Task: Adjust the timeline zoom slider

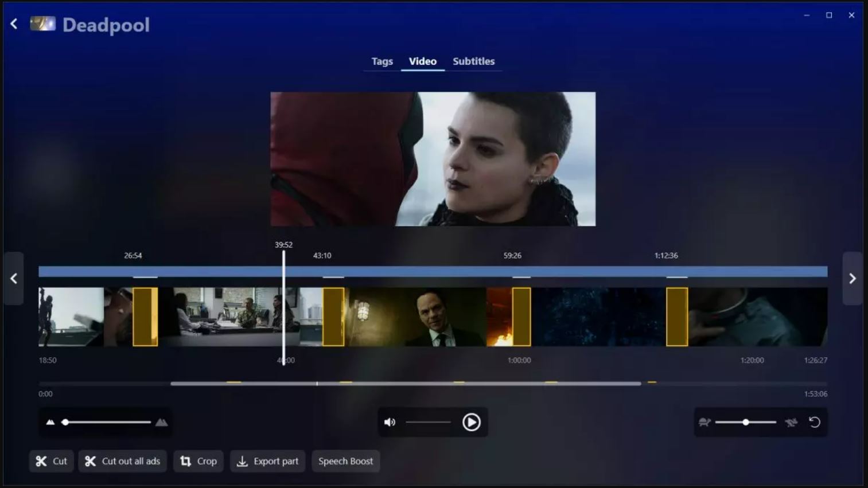Action: (107, 423)
